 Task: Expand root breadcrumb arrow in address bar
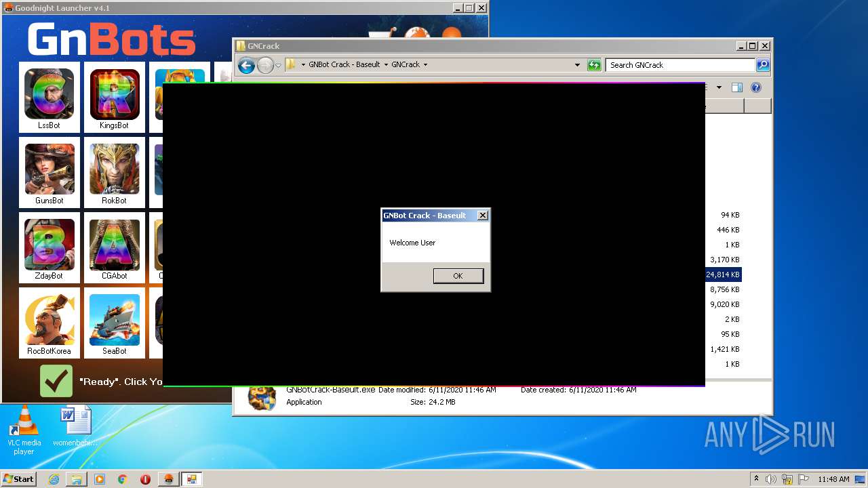click(x=303, y=65)
